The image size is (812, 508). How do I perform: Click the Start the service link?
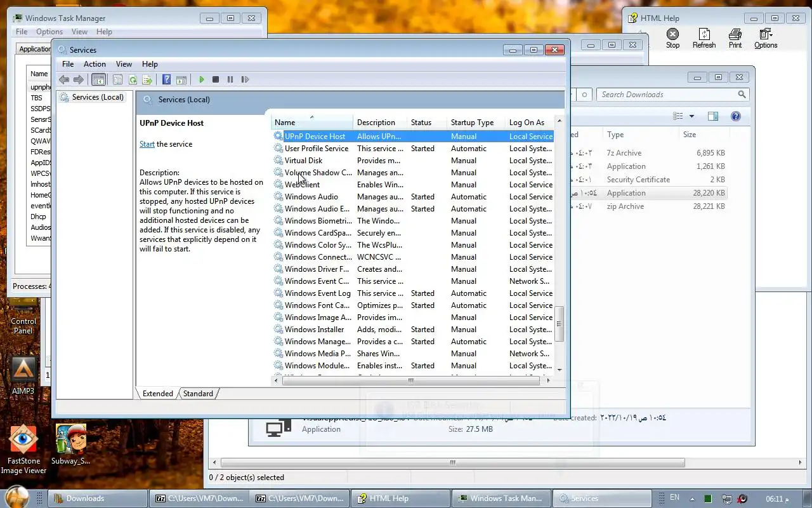147,144
